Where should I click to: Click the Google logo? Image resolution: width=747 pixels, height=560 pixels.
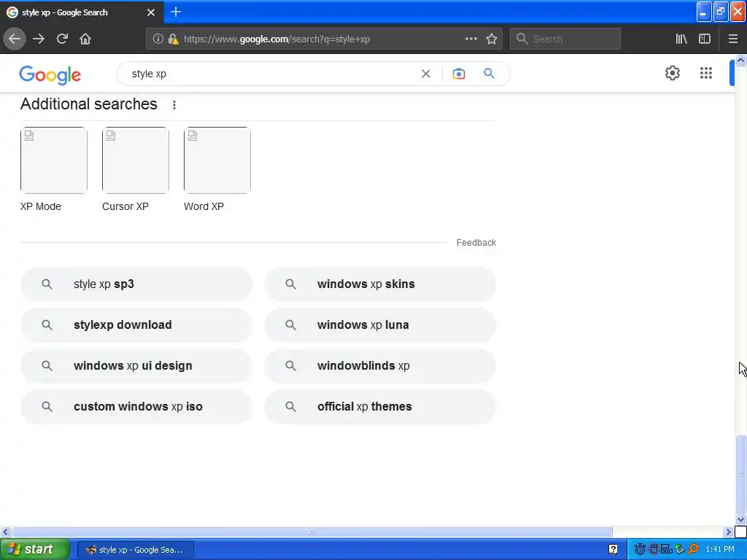tap(50, 75)
